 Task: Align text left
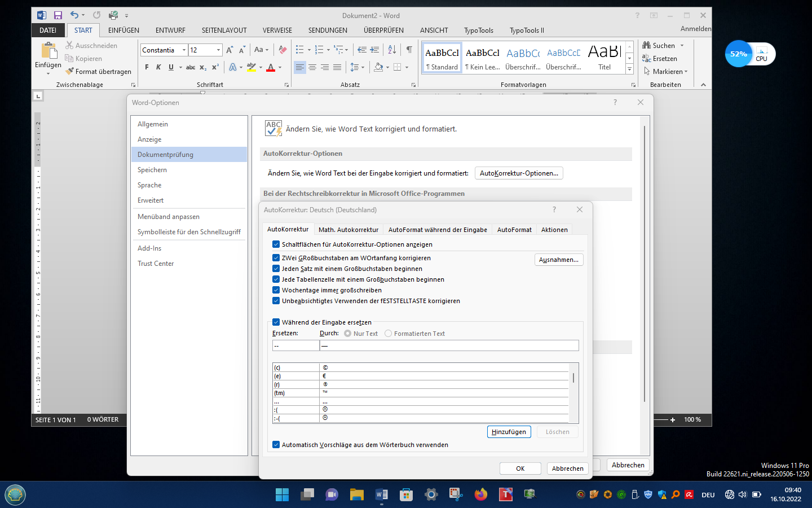click(x=300, y=67)
